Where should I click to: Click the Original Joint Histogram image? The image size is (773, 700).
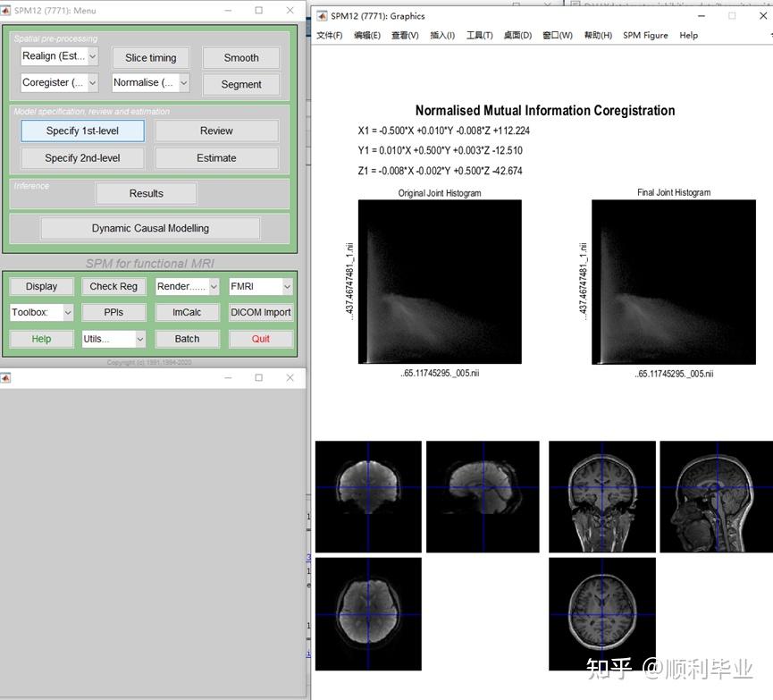click(440, 282)
